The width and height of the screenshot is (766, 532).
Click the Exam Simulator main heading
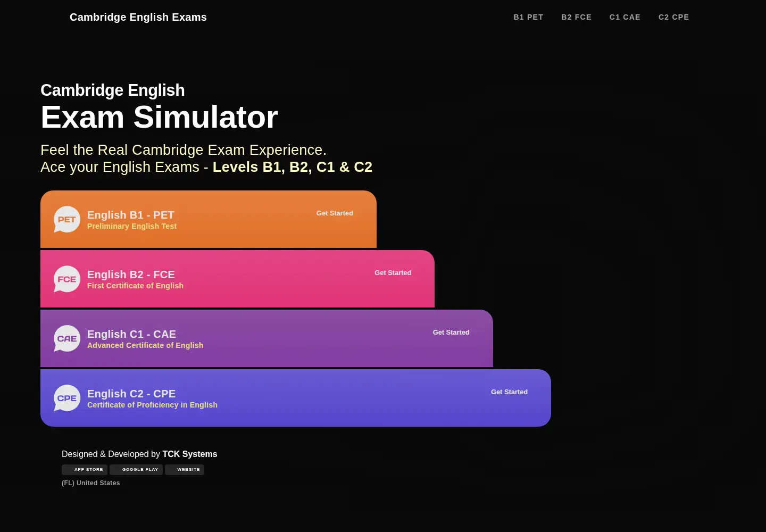(159, 117)
